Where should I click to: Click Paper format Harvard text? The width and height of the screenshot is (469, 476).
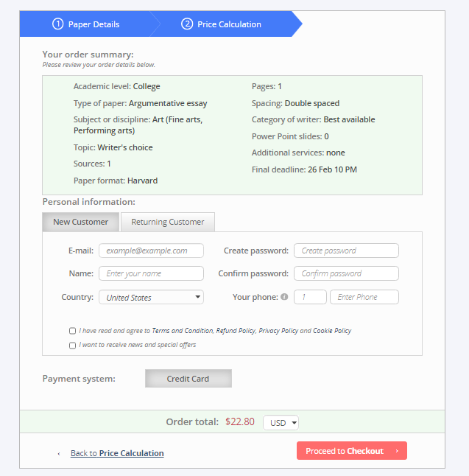[x=116, y=181]
